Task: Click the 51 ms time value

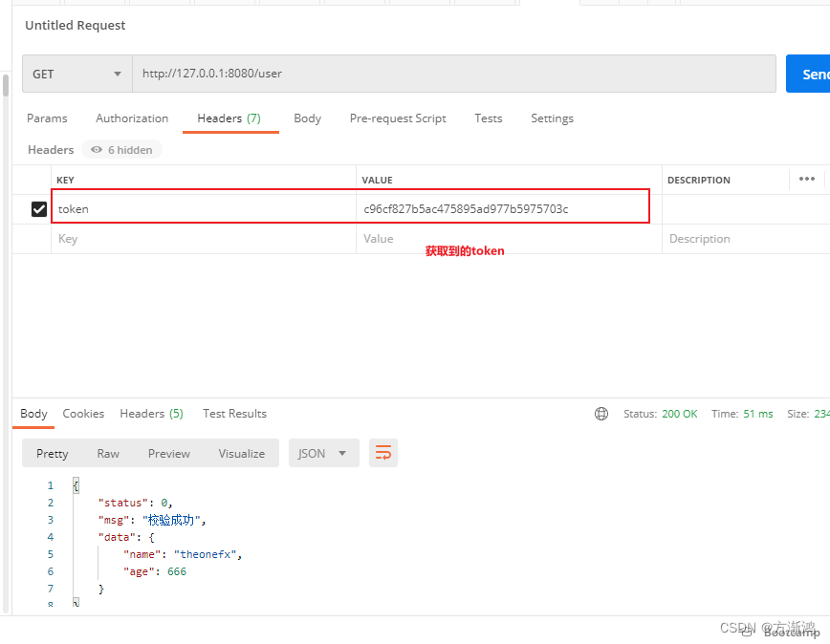Action: pos(758,414)
